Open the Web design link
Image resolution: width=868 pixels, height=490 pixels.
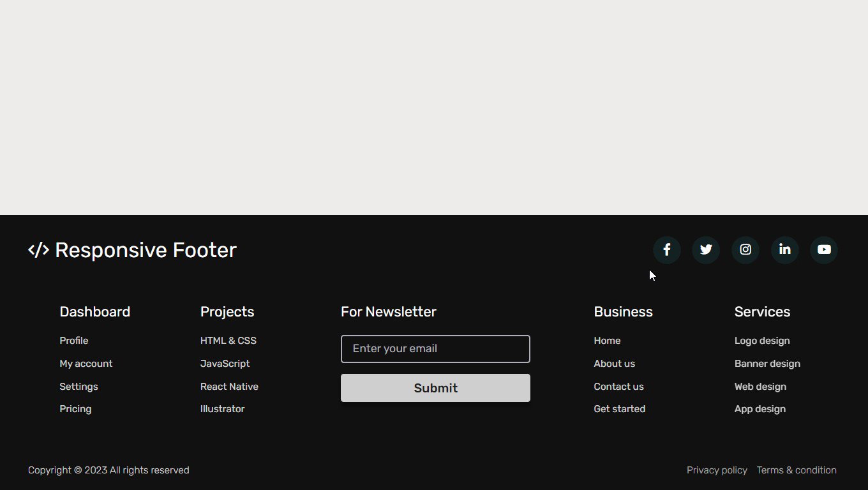coord(760,387)
